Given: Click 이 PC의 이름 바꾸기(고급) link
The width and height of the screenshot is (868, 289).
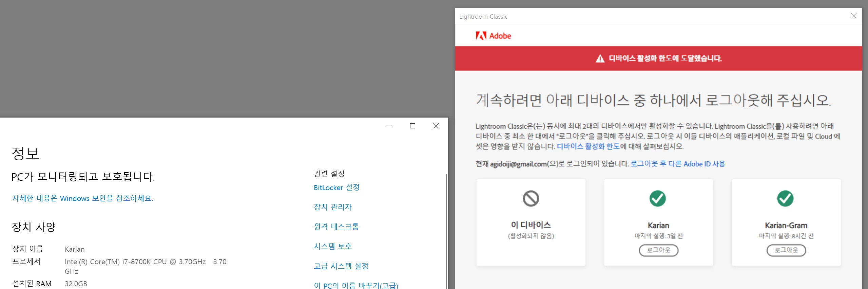Looking at the screenshot, I should [x=356, y=285].
